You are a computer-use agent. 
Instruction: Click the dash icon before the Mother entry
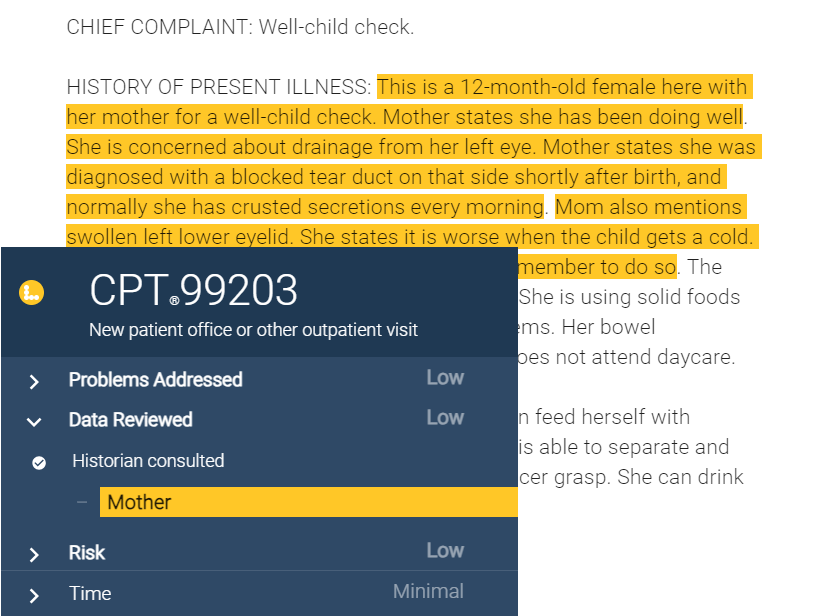[82, 502]
